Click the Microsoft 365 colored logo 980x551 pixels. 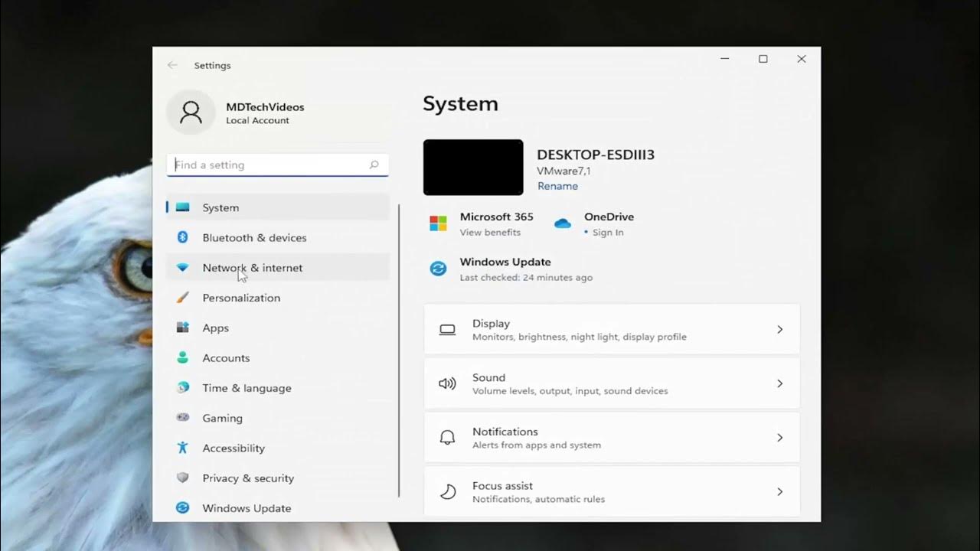(x=438, y=223)
